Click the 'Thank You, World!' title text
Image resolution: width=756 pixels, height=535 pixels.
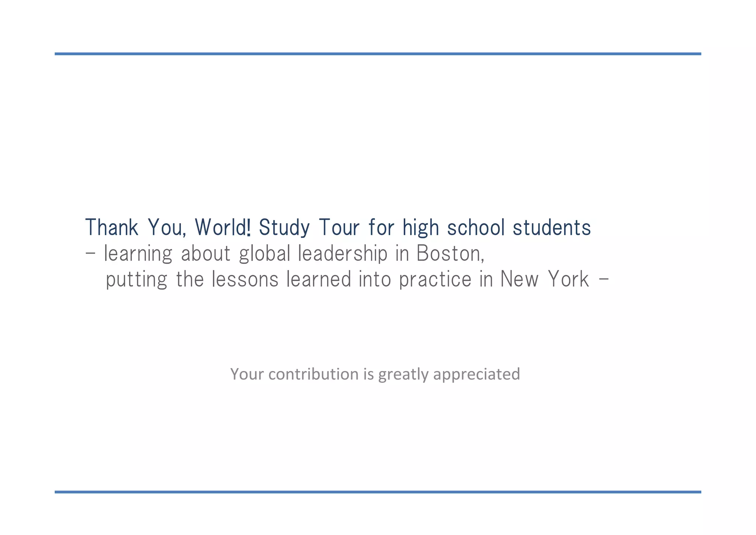tap(168, 227)
